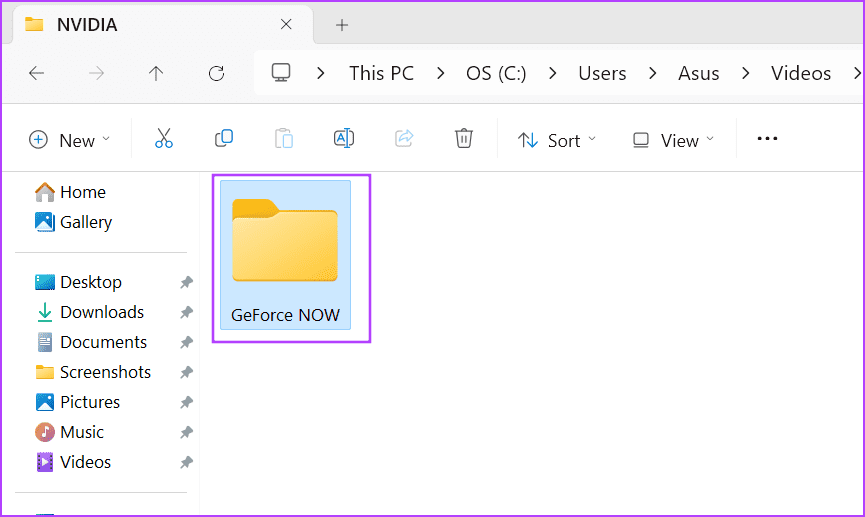865x517 pixels.
Task: Open Home in the sidebar
Action: pyautogui.click(x=70, y=192)
